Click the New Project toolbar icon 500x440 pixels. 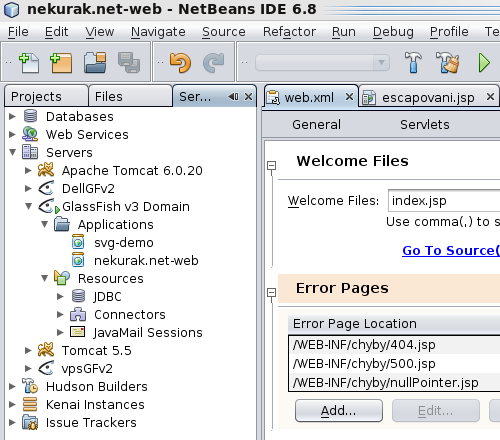(x=61, y=62)
